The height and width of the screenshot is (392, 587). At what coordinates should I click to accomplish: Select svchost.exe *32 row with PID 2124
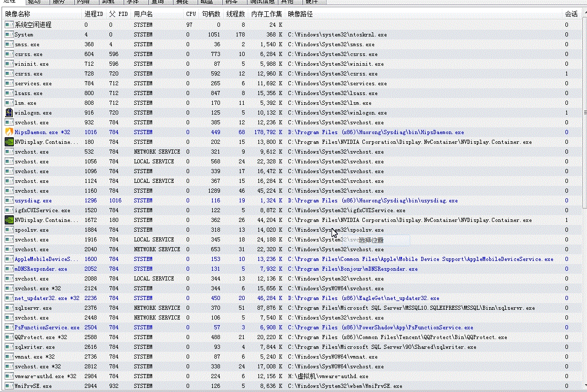292,288
